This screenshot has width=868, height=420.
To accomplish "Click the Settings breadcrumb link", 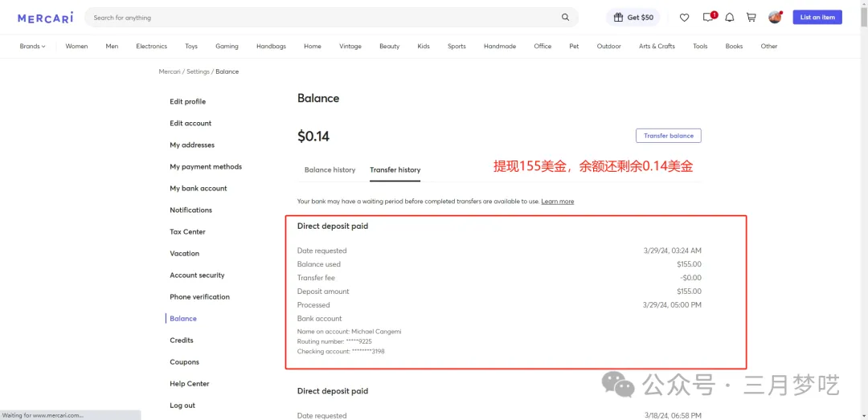I will click(199, 72).
